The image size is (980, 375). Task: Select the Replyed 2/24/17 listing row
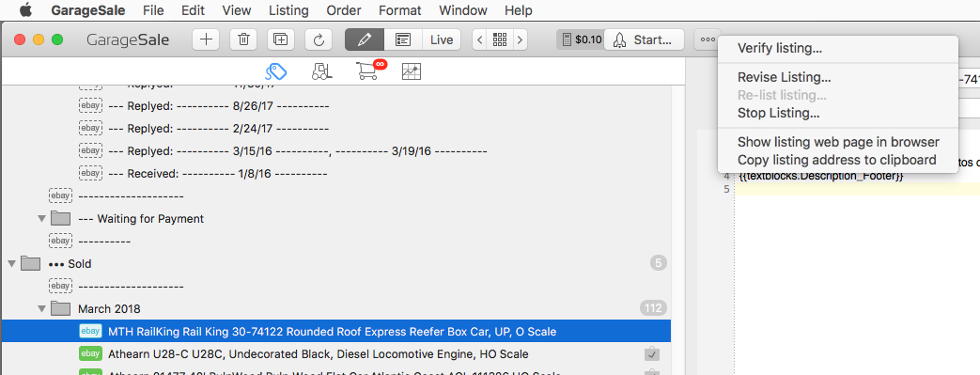tap(336, 129)
